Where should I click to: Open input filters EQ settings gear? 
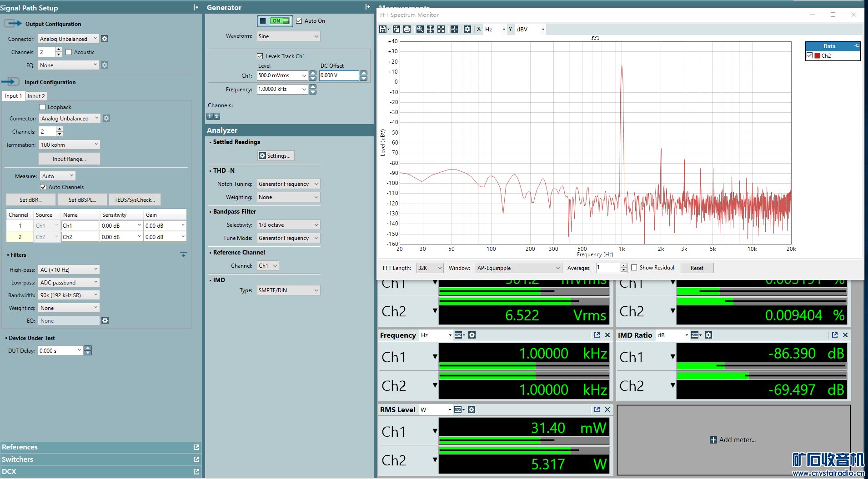coord(105,320)
